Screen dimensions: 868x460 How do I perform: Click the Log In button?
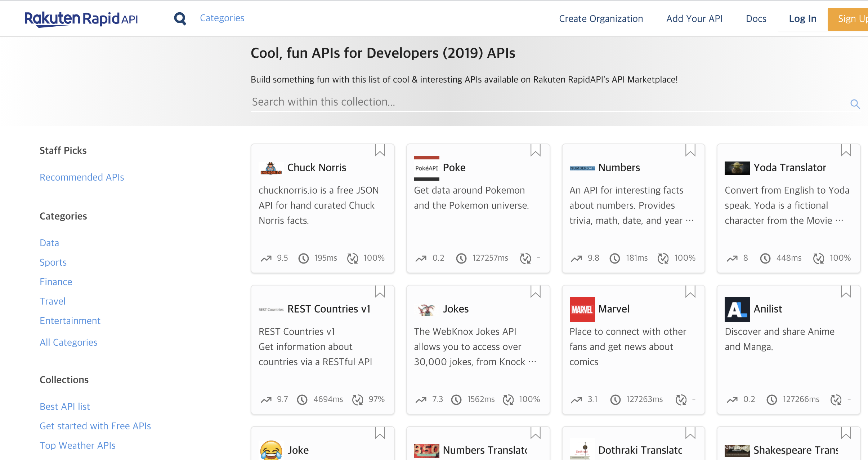pyautogui.click(x=802, y=19)
